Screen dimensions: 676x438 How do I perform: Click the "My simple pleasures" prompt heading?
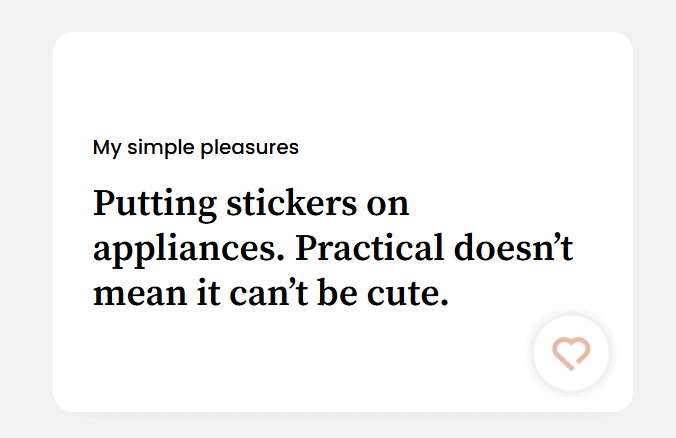[x=196, y=148]
